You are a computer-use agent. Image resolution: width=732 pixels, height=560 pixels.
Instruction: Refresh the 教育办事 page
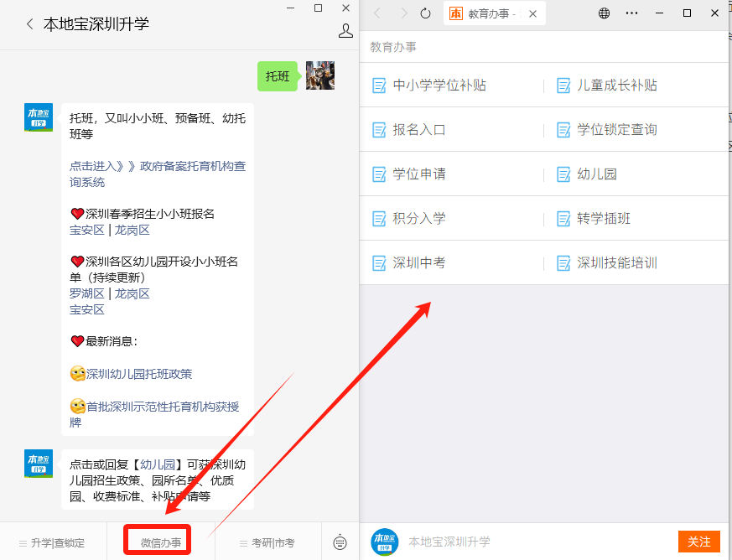pos(425,13)
